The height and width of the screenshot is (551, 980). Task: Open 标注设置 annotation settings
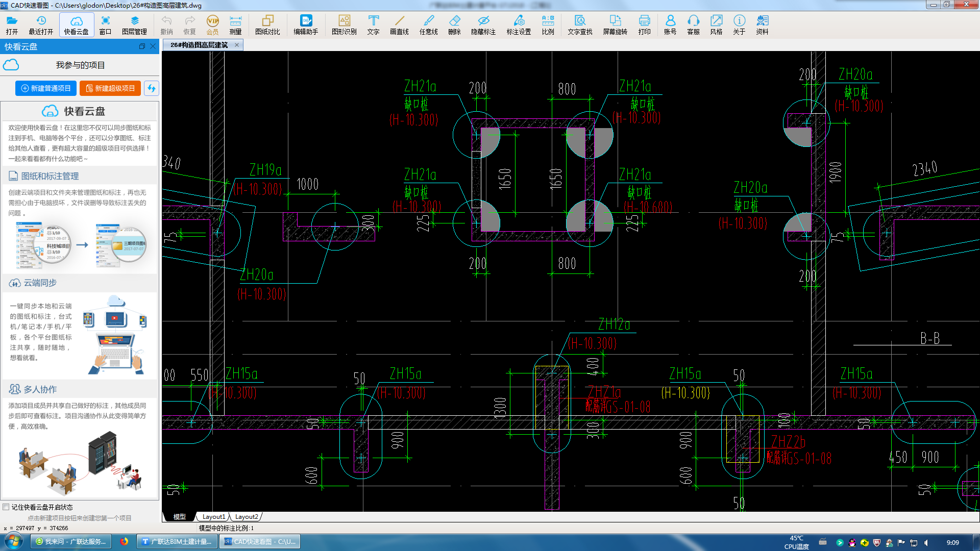(519, 25)
